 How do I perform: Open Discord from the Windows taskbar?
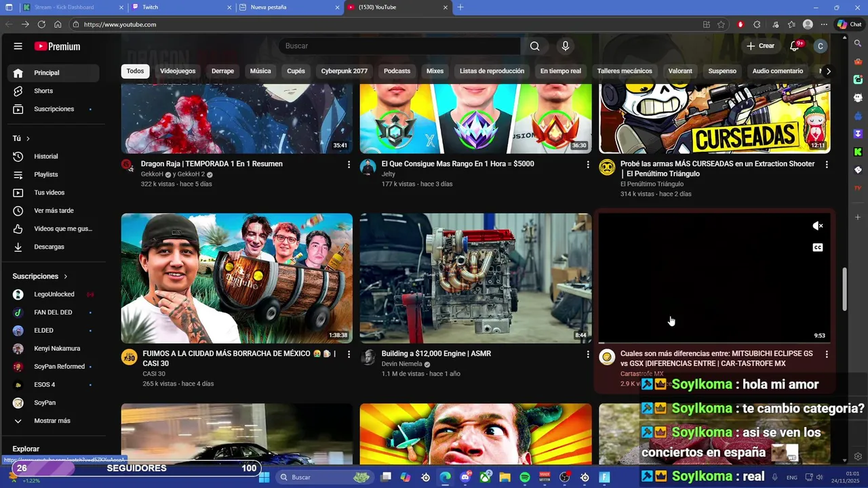pyautogui.click(x=465, y=477)
